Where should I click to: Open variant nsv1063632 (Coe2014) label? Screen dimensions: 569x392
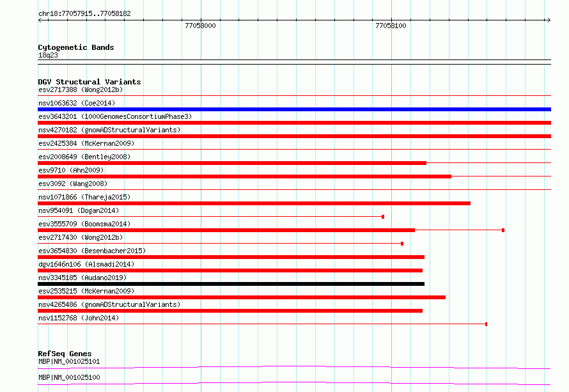77,103
